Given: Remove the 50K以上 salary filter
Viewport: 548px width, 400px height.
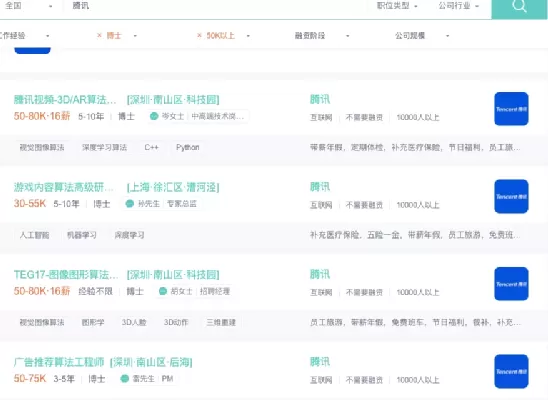Looking at the screenshot, I should click(199, 35).
